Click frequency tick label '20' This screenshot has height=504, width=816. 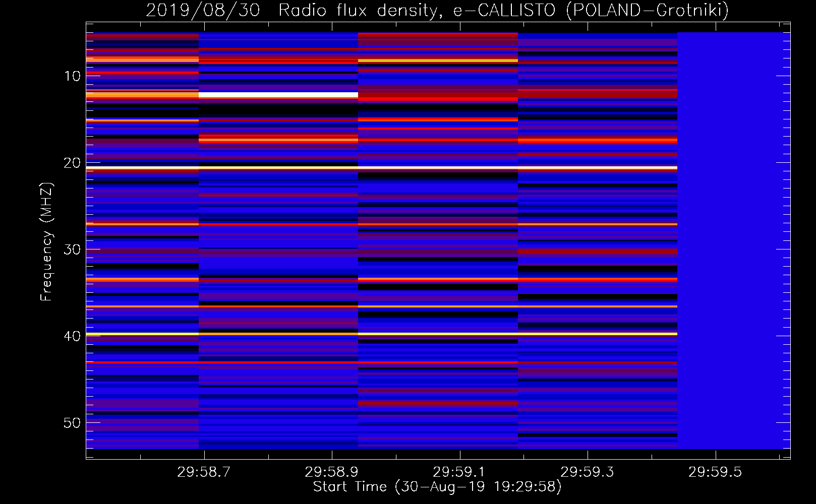click(x=72, y=163)
